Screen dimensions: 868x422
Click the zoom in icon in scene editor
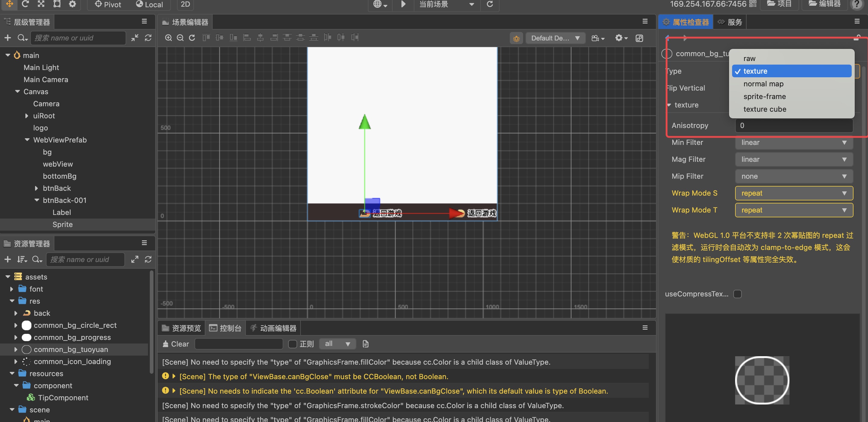(168, 38)
